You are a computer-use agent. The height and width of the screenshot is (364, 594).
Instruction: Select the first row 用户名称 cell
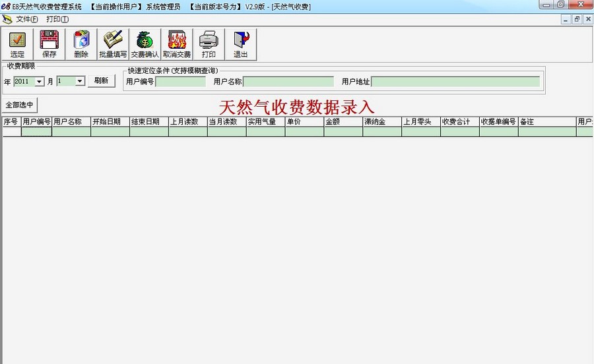coord(71,132)
